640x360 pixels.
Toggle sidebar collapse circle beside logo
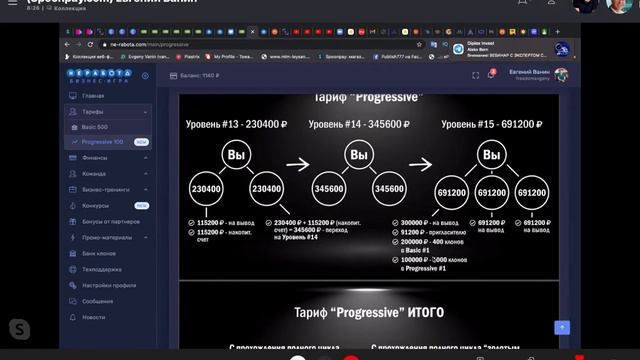coord(145,76)
